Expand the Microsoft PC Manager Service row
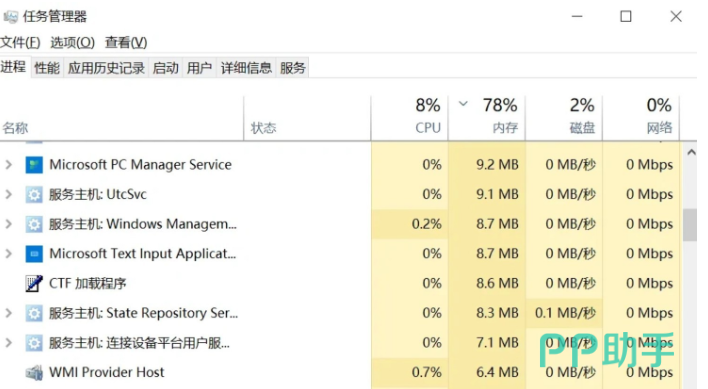 click(9, 165)
